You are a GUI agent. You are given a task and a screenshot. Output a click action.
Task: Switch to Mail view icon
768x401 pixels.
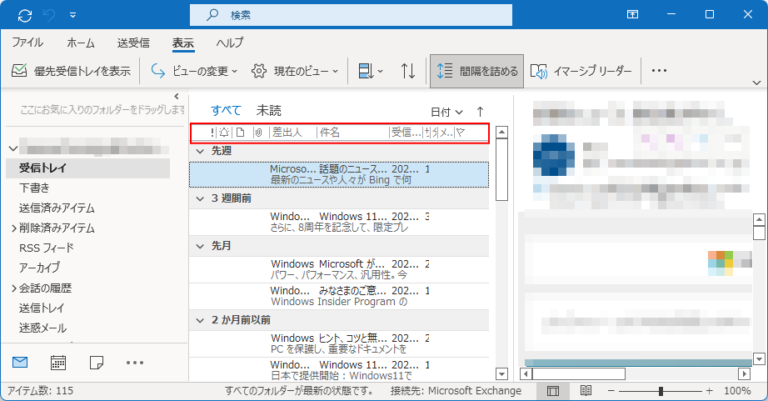(20, 362)
